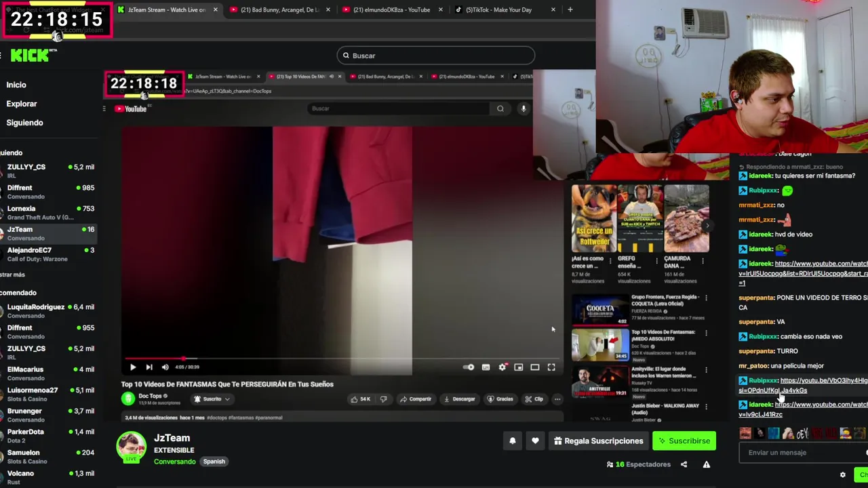Image resolution: width=868 pixels, height=488 pixels.
Task: Open options for Rottweiler short
Action: pyautogui.click(x=610, y=260)
